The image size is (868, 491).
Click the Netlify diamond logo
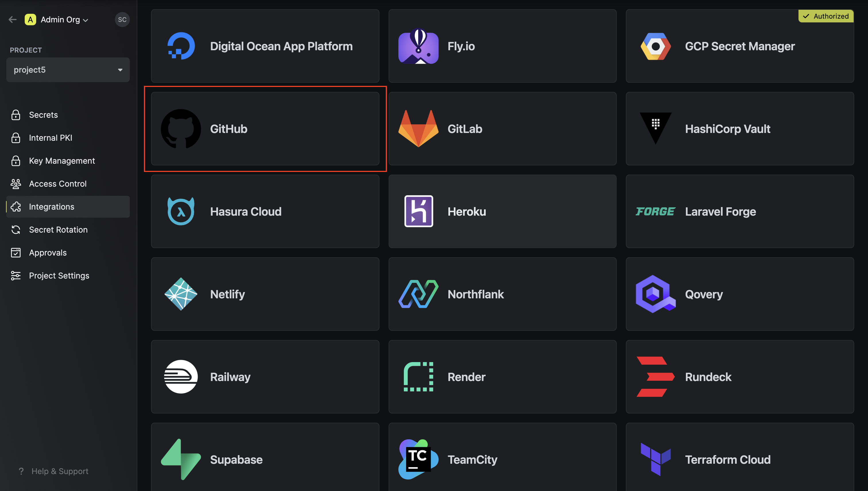181,294
